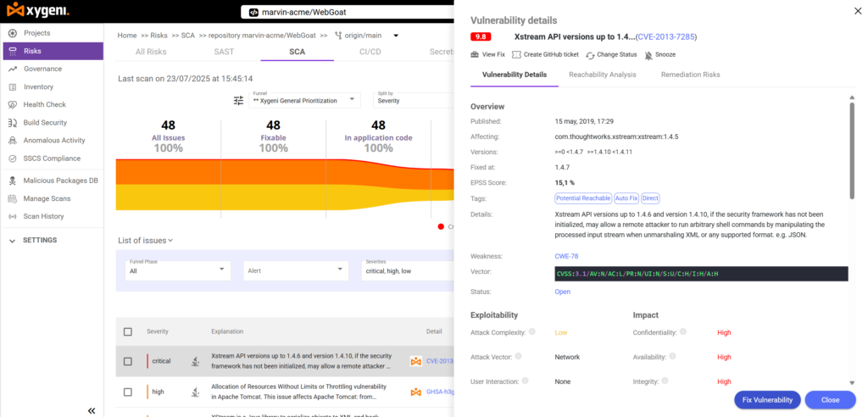
Task: Click the Snooze bell icon
Action: click(x=648, y=55)
